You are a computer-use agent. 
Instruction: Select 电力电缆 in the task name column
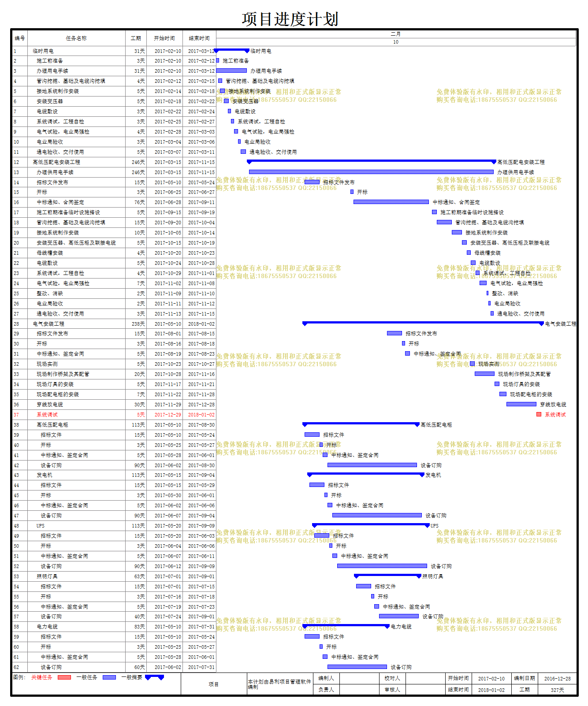coord(47,627)
